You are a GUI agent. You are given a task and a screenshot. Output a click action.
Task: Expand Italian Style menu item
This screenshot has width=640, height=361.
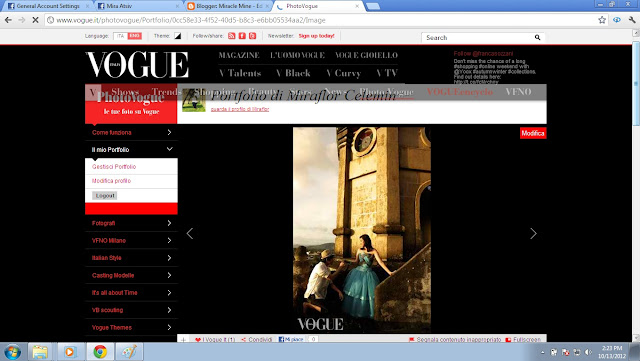point(131,258)
